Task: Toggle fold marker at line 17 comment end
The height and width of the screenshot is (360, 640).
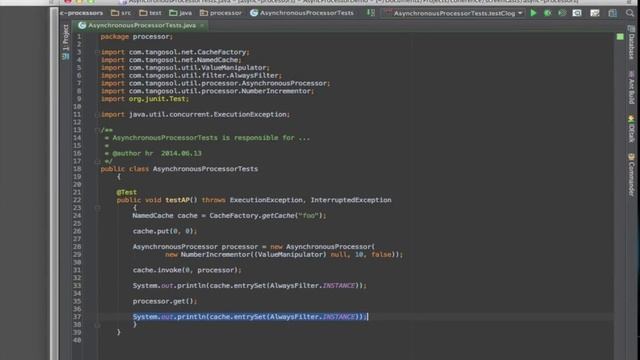Action: click(x=97, y=162)
